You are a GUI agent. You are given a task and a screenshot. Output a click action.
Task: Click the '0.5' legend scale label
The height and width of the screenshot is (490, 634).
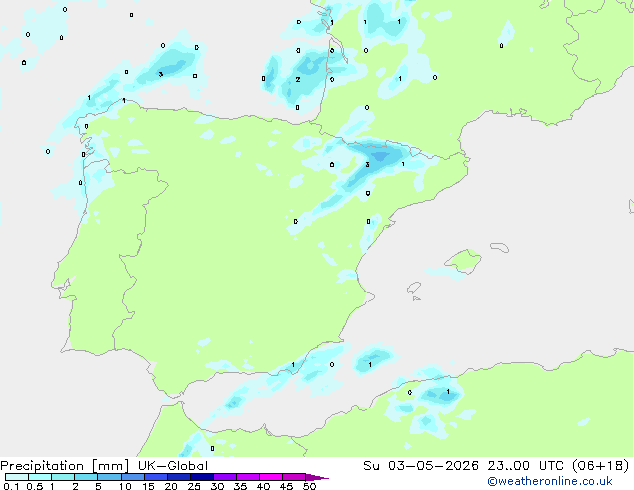point(35,486)
